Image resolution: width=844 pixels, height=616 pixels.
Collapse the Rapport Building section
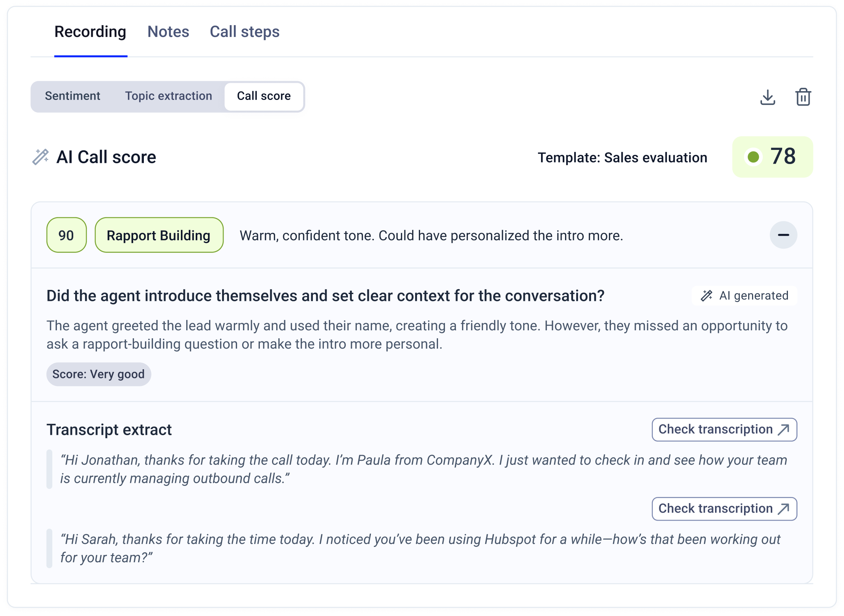pos(783,235)
